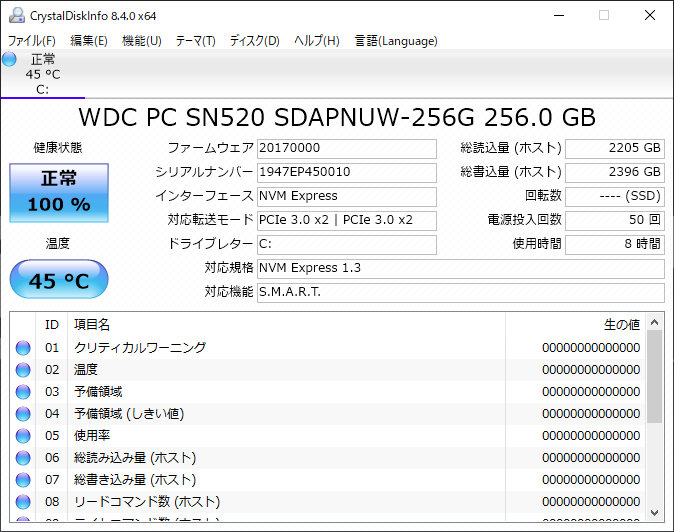
Task: Open the 機能(U) menu
Action: 141,41
